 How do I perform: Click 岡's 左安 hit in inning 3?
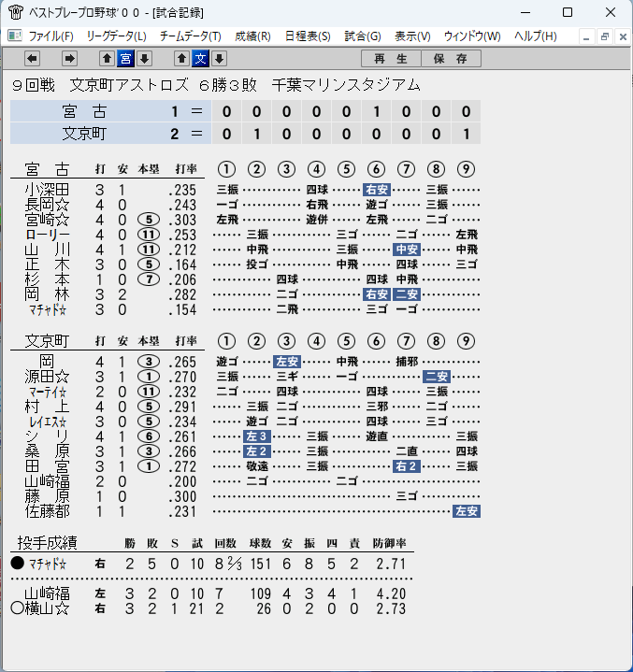(x=287, y=362)
